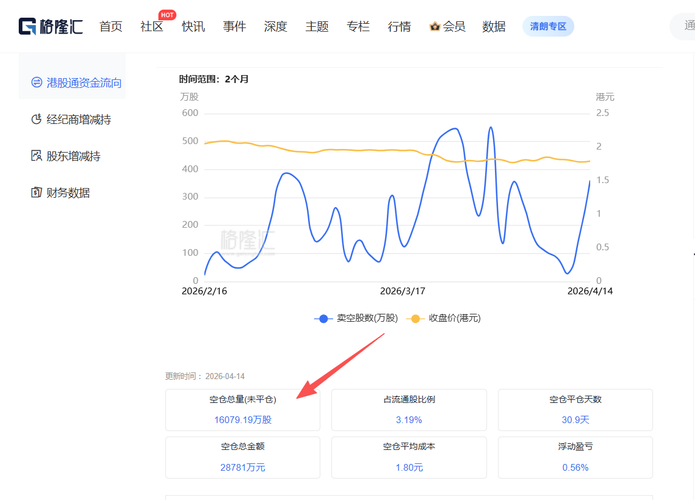Click the 清朗专区 button
The height and width of the screenshot is (500, 695).
(x=548, y=27)
